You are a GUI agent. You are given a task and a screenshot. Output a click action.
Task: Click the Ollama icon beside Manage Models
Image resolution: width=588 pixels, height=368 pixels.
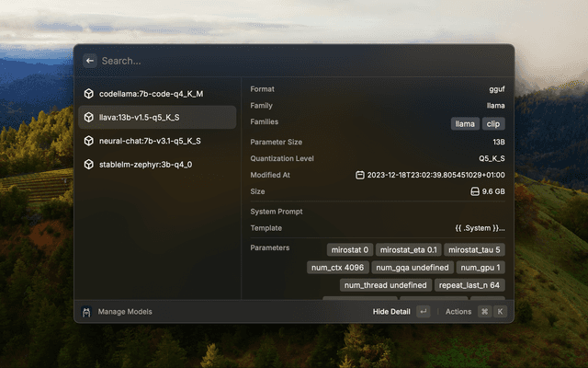tap(86, 312)
